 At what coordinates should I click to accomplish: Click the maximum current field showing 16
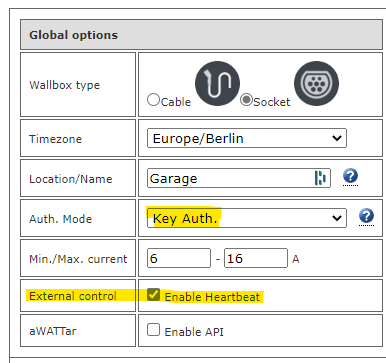[x=256, y=258]
